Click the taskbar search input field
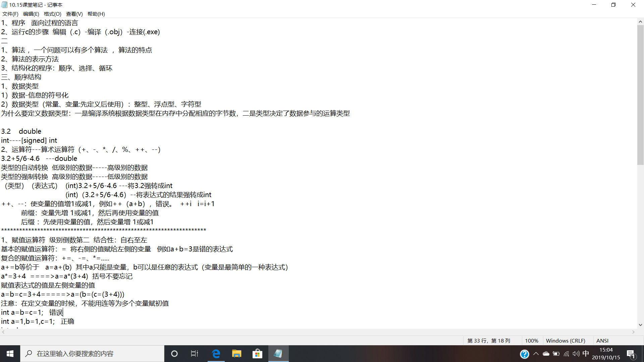Screen dimensions: 644x362 (92, 354)
